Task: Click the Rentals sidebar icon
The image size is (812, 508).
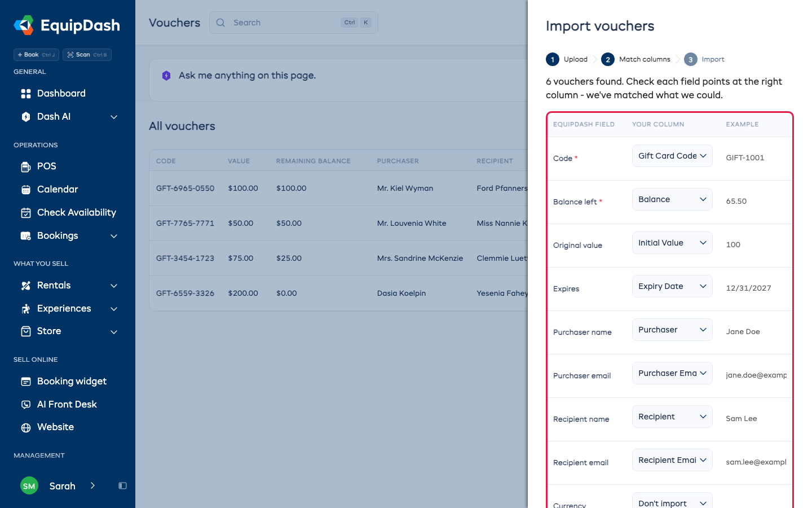Action: click(26, 286)
